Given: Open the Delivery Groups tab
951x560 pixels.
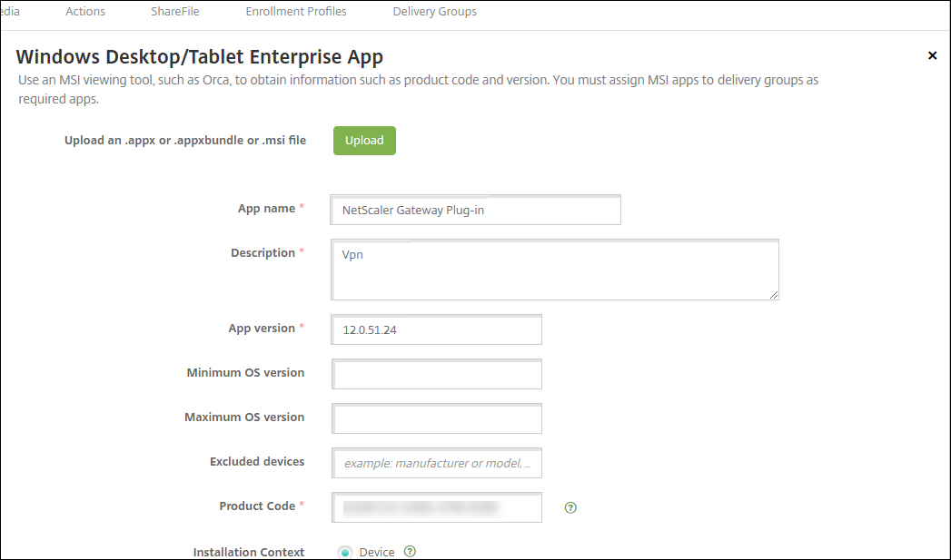Looking at the screenshot, I should click(x=434, y=12).
